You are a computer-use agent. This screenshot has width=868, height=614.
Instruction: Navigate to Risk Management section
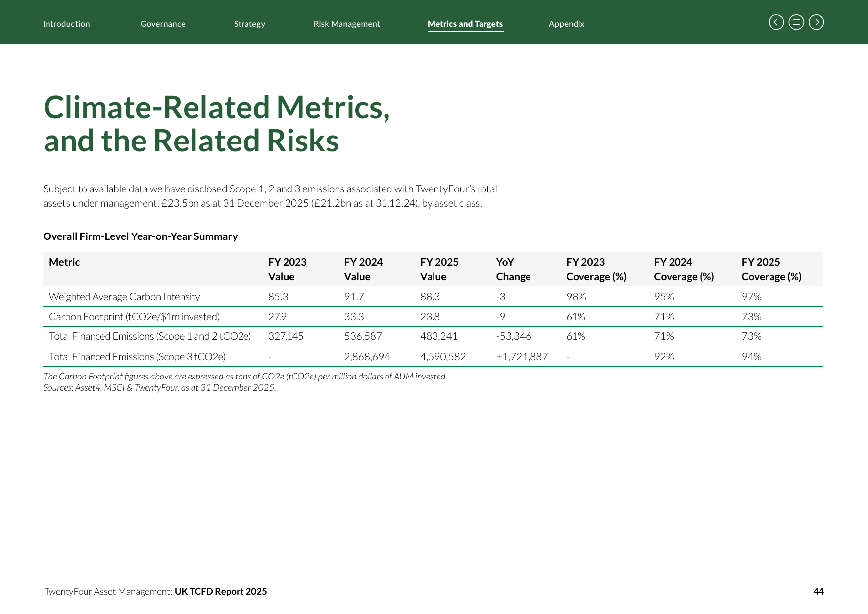346,24
